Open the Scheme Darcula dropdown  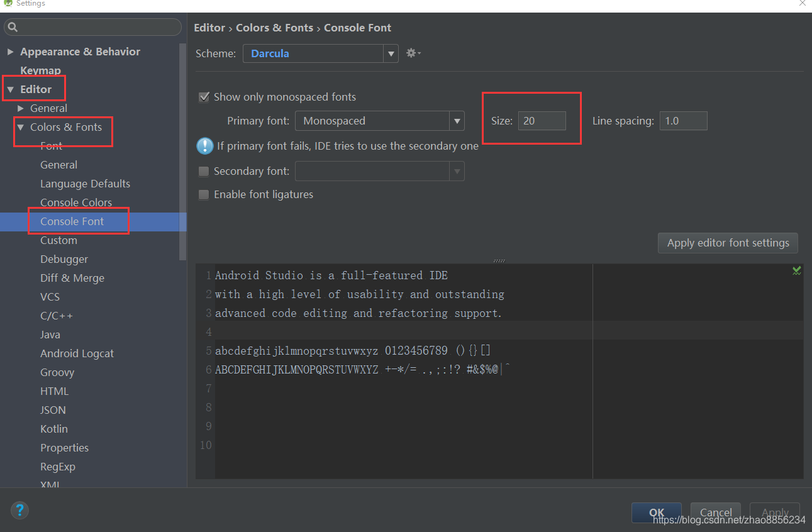321,53
